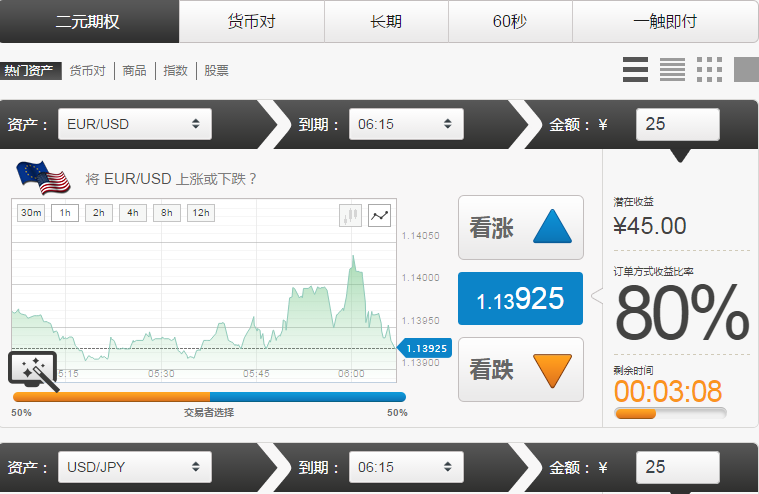Viewport: 759px width, 494px height.
Task: Open the 一触即付 tab
Action: coord(665,21)
